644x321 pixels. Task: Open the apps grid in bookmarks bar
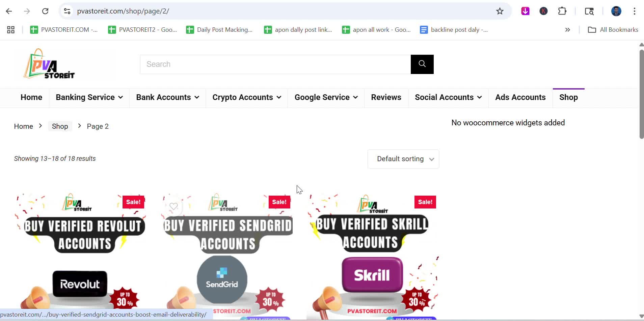(x=11, y=30)
